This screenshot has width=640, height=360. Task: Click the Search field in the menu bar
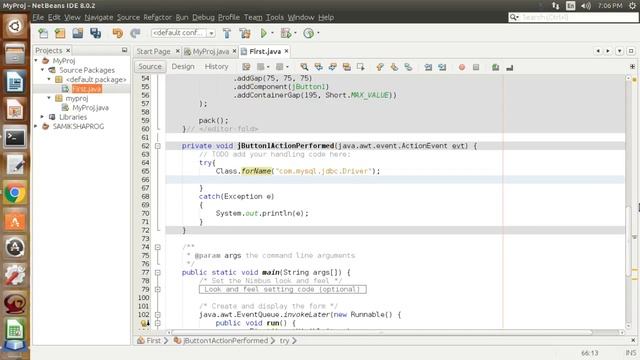point(573,17)
